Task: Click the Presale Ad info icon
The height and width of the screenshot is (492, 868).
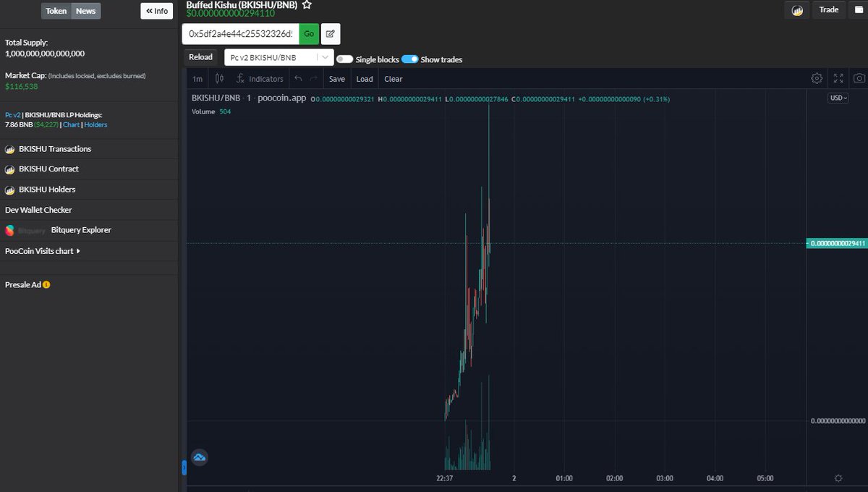Action: point(46,284)
